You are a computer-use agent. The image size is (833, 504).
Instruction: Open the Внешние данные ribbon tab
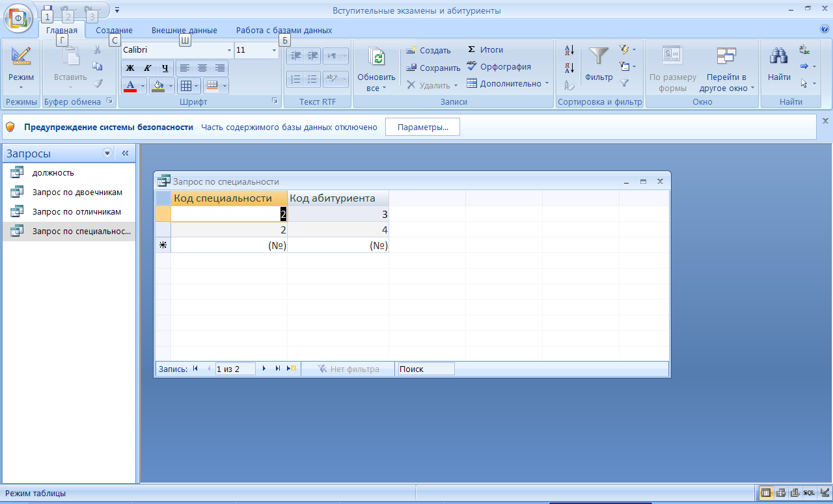click(184, 30)
